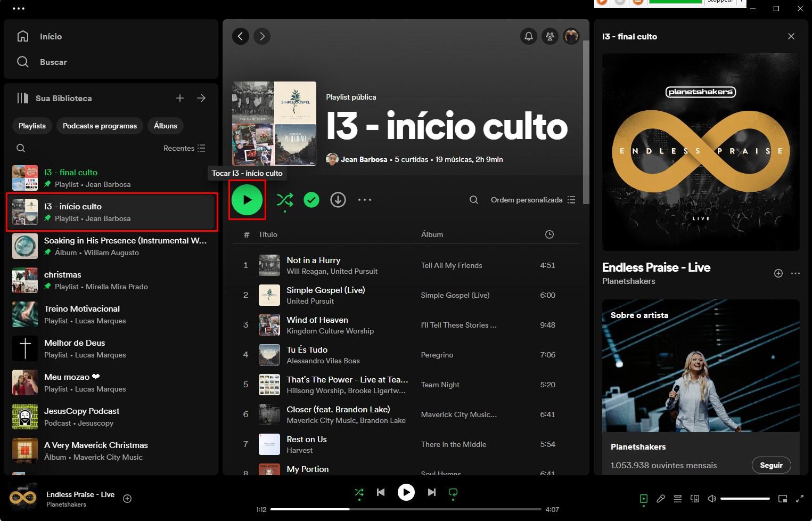Follow Planetshakers with Seguir button
The image size is (812, 521).
[771, 465]
